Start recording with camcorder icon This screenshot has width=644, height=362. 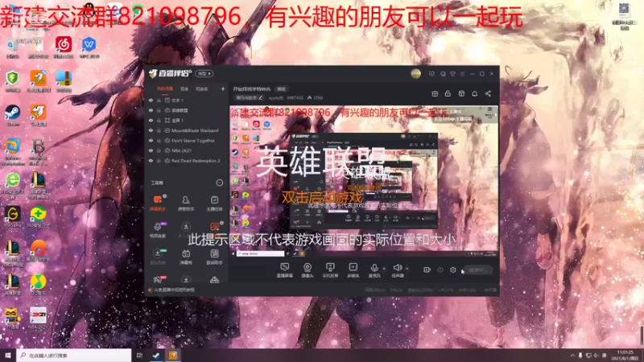[427, 269]
